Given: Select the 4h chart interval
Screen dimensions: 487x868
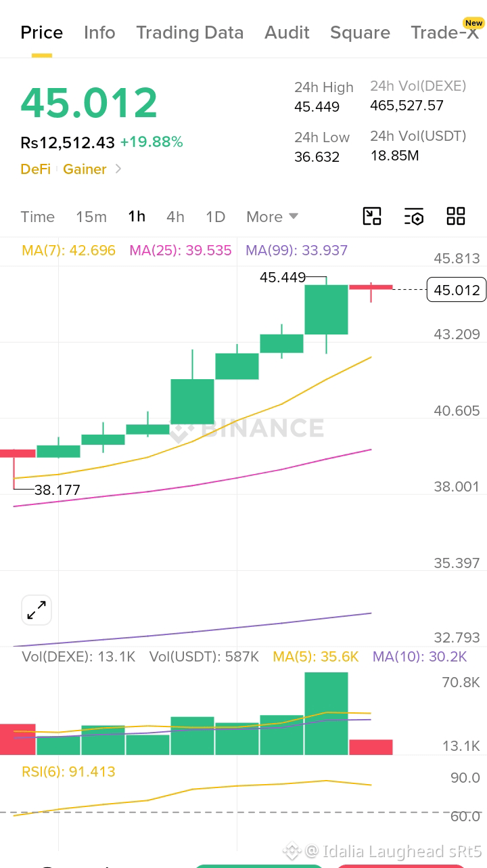Looking at the screenshot, I should 175,217.
